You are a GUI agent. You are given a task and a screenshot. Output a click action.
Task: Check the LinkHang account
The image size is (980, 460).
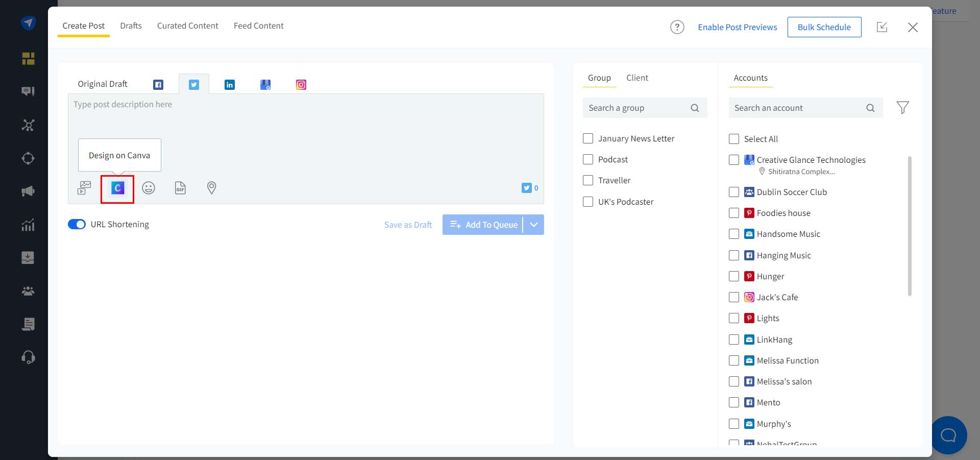click(x=734, y=340)
